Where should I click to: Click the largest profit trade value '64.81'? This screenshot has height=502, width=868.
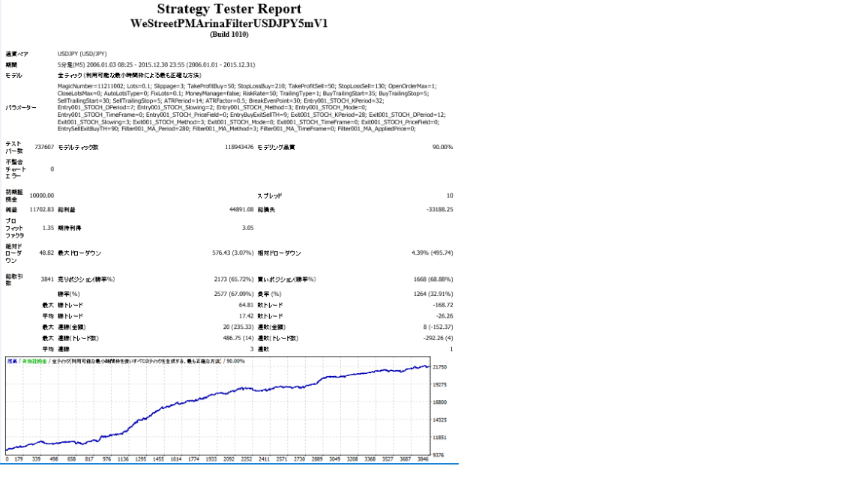247,305
